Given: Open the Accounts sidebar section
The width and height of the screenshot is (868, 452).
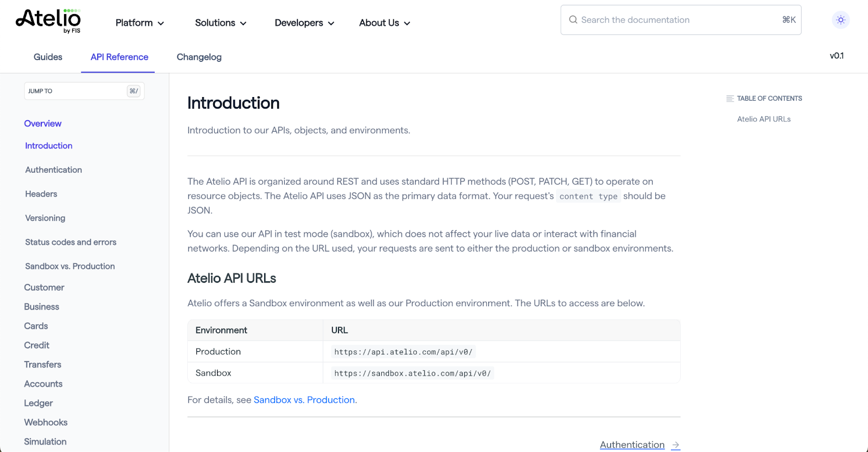Looking at the screenshot, I should (43, 384).
